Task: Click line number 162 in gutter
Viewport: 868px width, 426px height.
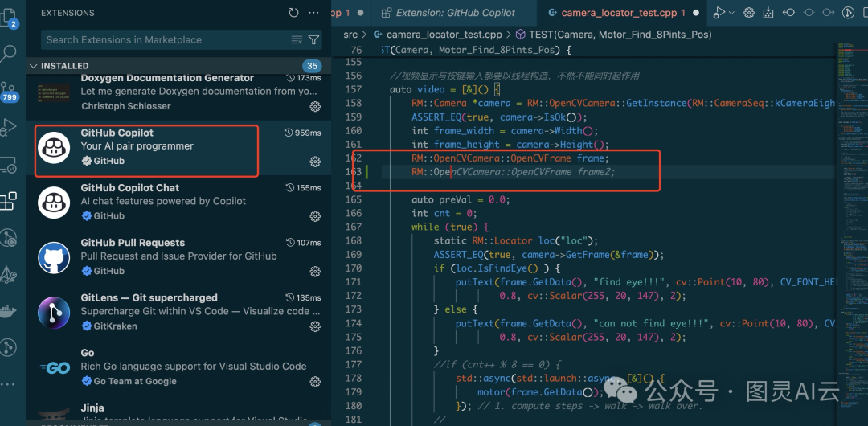Action: (352, 158)
